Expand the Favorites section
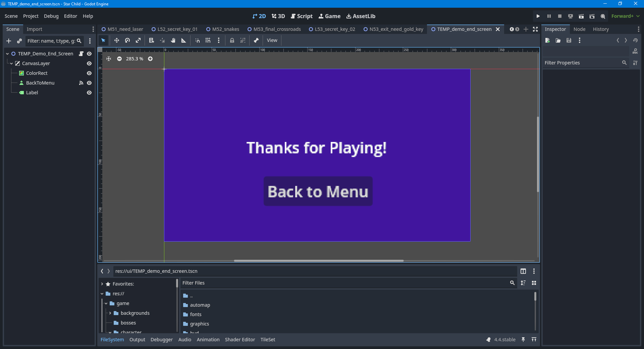The image size is (644, 349). (102, 284)
